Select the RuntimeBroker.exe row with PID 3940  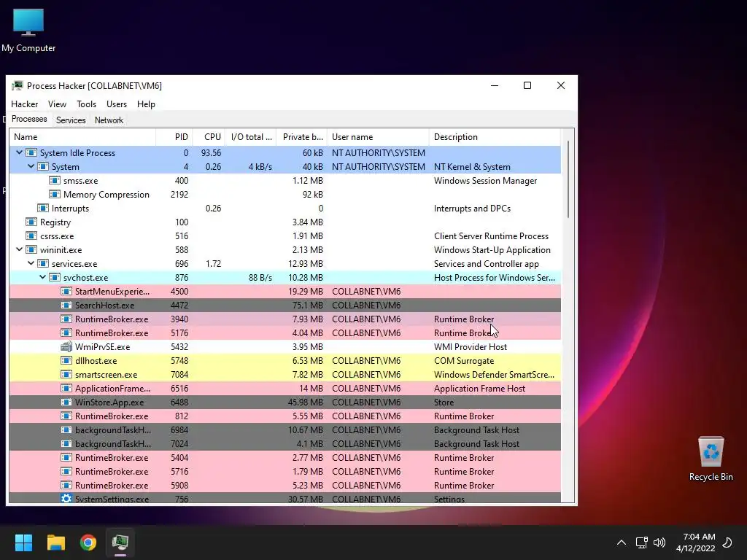[x=285, y=319]
